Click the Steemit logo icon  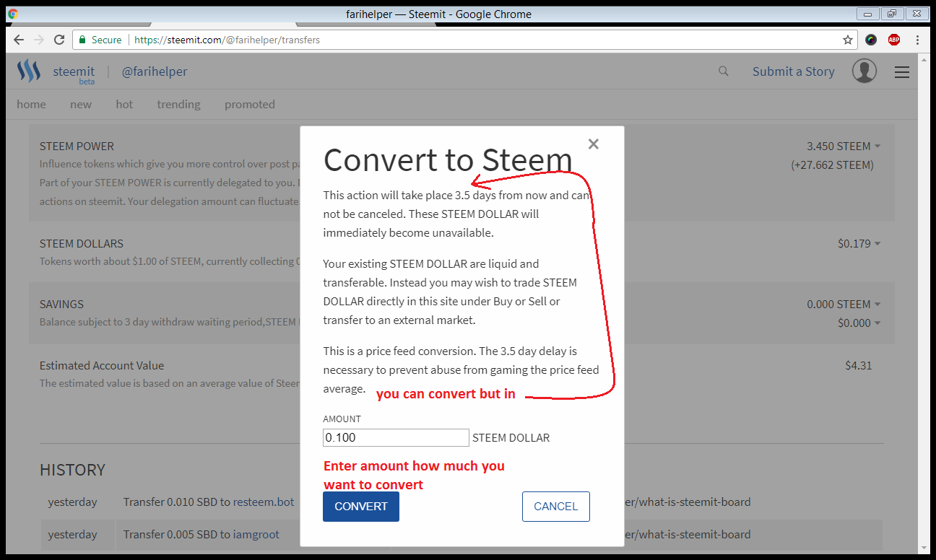click(x=29, y=71)
